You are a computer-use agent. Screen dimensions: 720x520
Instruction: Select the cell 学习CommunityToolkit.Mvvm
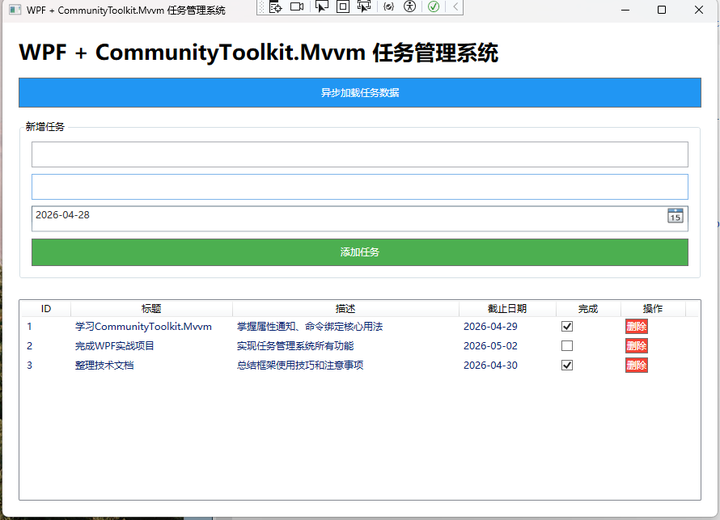pos(143,327)
